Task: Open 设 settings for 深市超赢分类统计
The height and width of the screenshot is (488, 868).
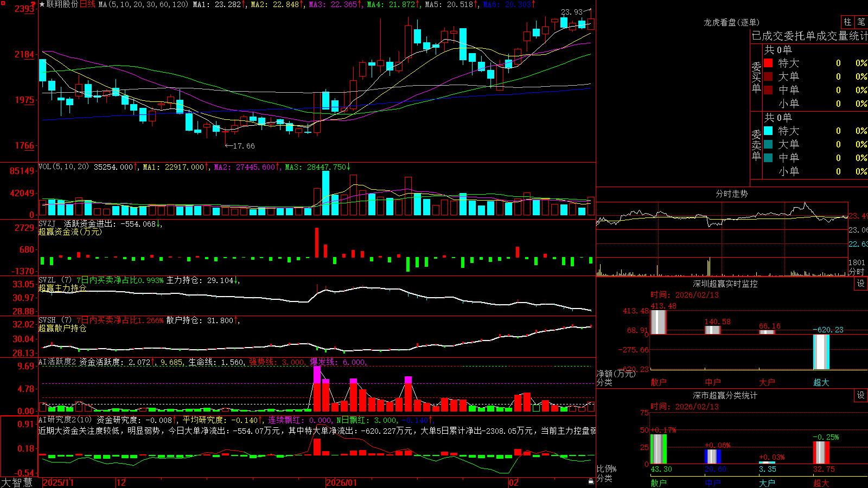Action: 861,395
